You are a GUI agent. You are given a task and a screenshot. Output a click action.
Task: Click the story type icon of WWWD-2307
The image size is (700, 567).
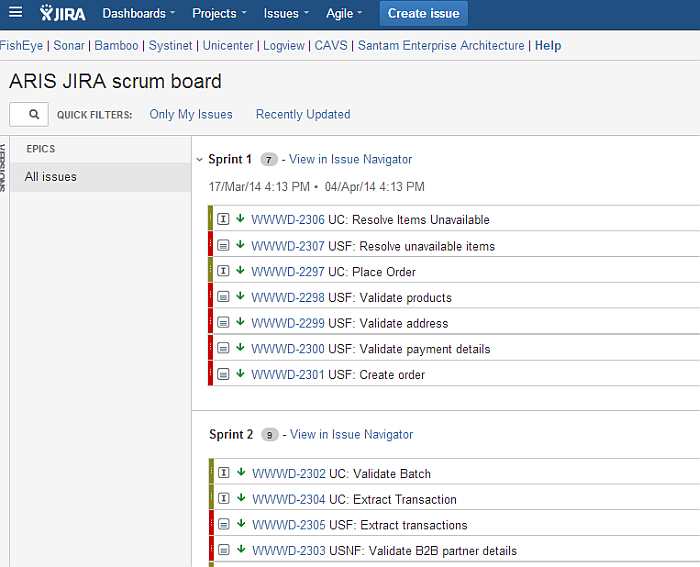click(x=223, y=245)
